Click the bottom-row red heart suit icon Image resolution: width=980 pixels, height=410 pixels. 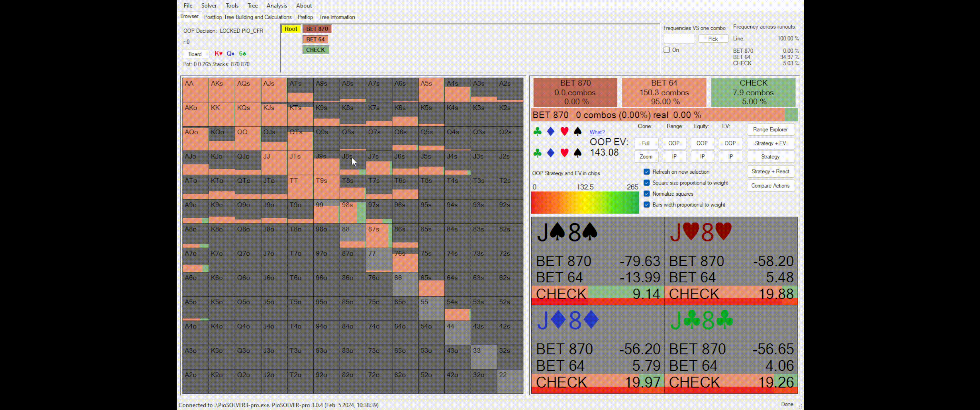[564, 153]
